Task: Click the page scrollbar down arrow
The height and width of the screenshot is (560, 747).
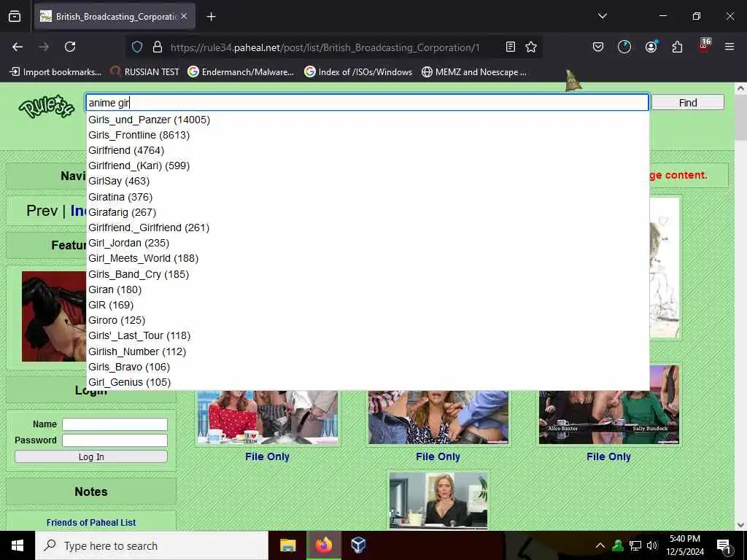Action: pyautogui.click(x=740, y=525)
